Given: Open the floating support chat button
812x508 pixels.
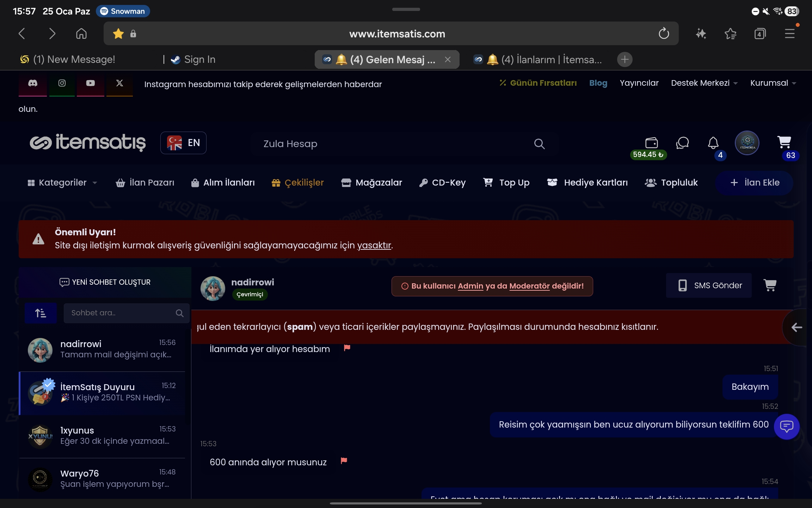Looking at the screenshot, I should tap(787, 427).
